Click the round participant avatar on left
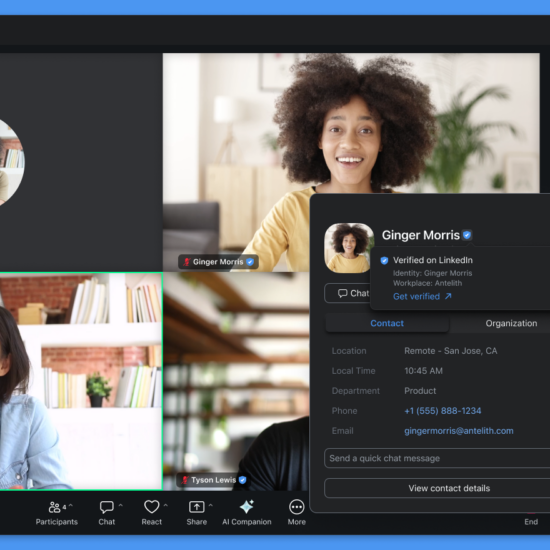 11,162
